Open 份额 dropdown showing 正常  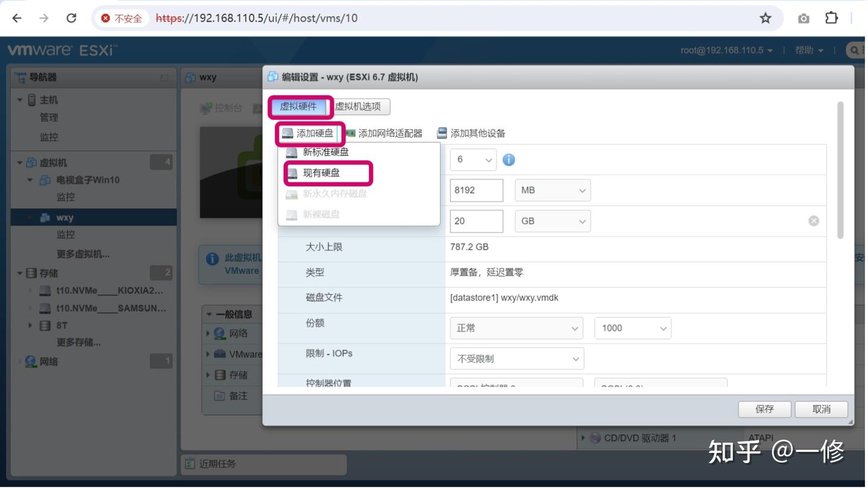[517, 328]
